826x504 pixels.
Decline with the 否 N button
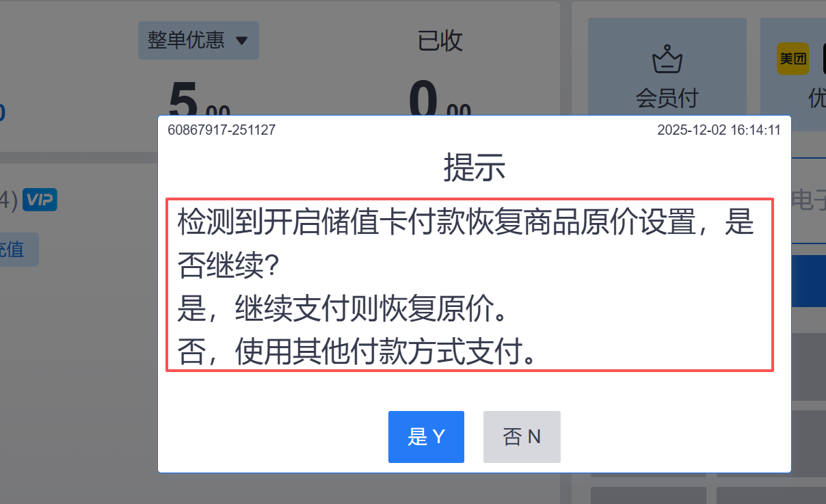522,437
